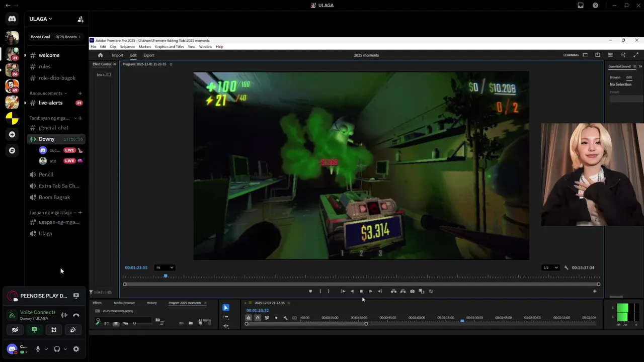This screenshot has height=362, width=644.
Task: Open the Discover servers compass icon
Action: (12, 150)
